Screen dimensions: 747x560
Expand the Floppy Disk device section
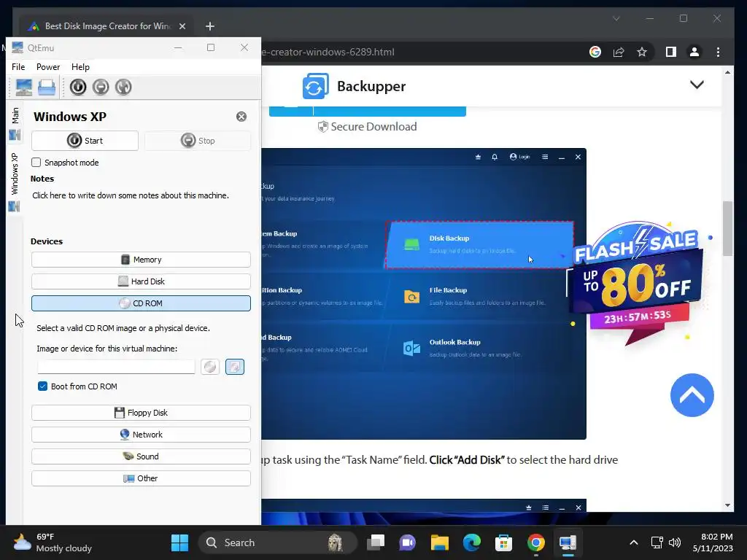point(141,413)
